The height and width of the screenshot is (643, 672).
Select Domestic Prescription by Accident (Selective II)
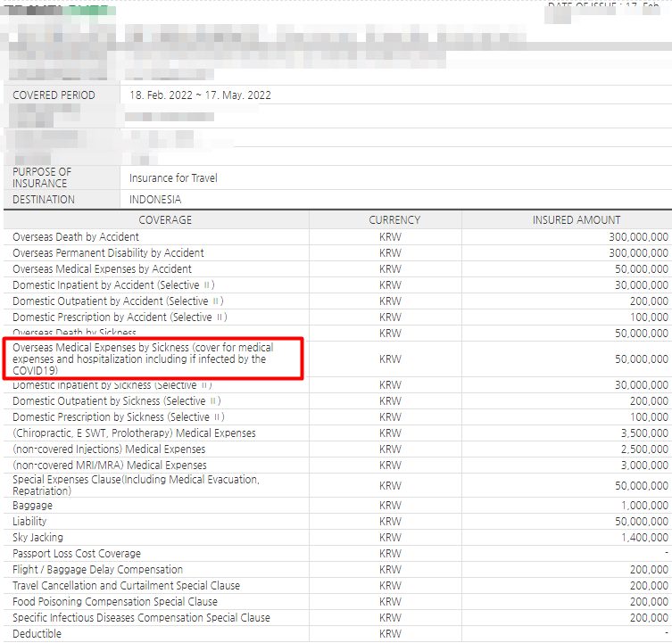click(x=120, y=317)
